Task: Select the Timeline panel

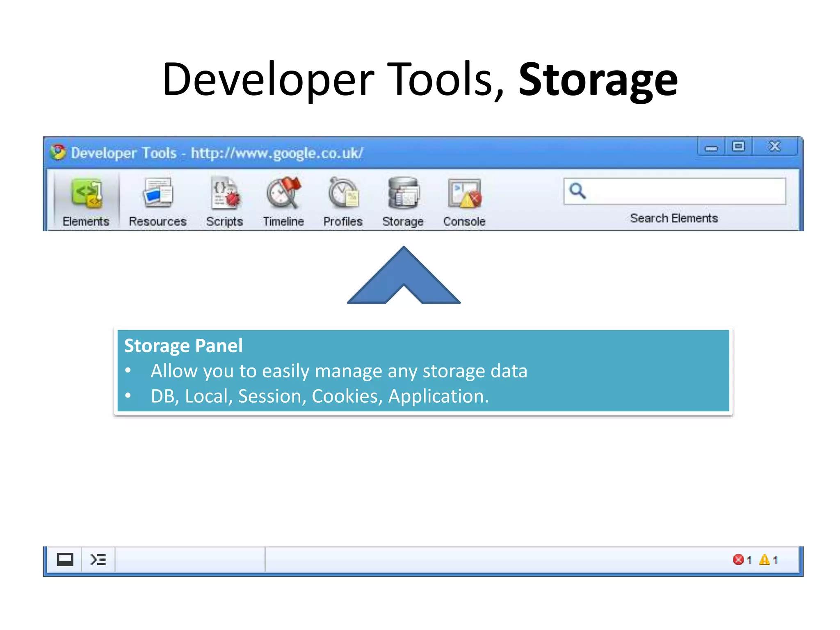Action: (x=283, y=202)
